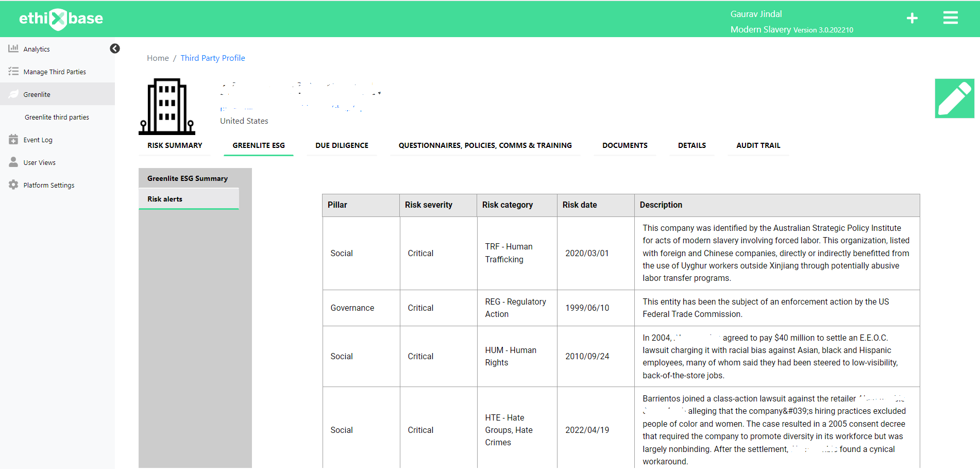Open Platform Settings gear icon
Screen dimensions: 980x469
click(13, 185)
